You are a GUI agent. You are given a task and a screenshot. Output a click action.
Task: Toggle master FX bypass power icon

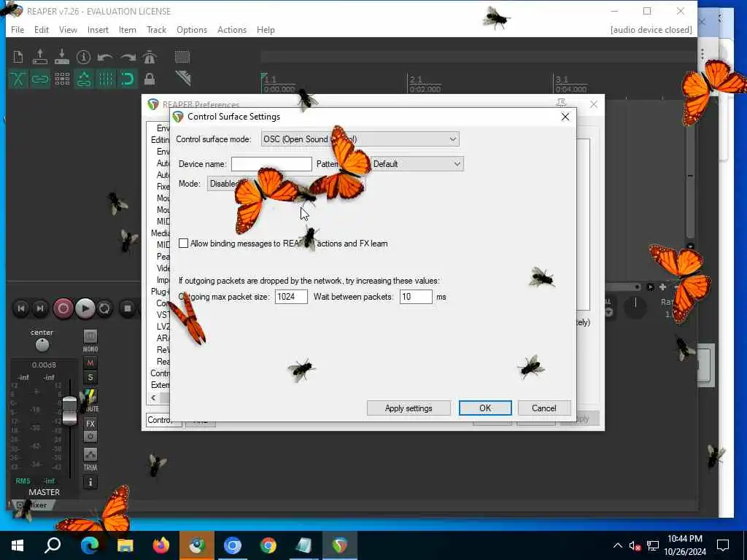pos(90,436)
